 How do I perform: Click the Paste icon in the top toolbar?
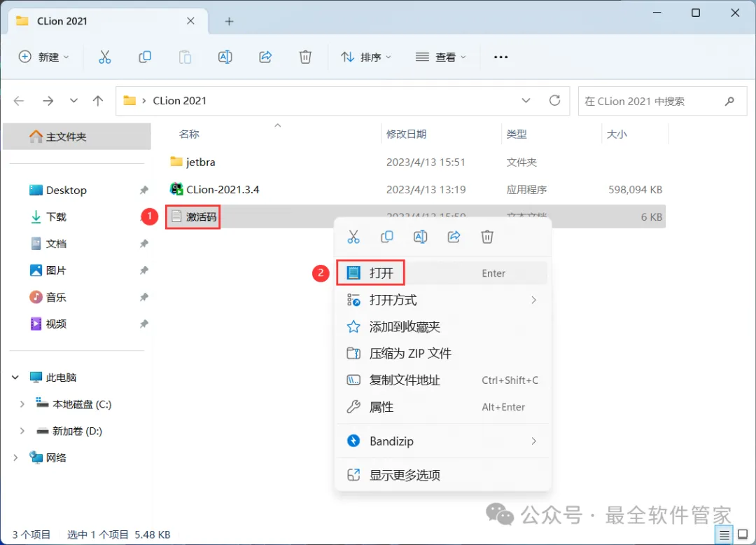point(185,57)
